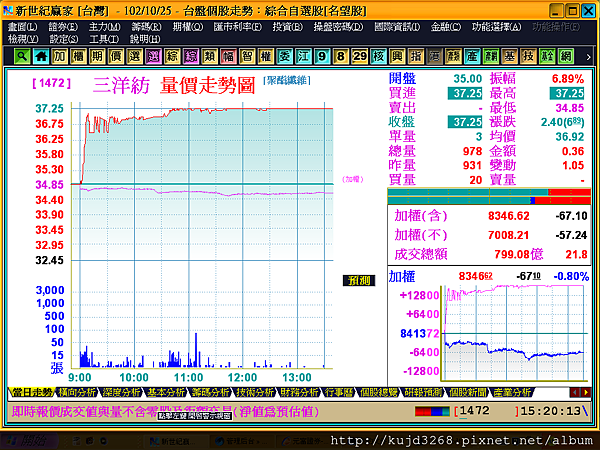
Task: Switch to the 個股總覽 tab
Action: 378,392
